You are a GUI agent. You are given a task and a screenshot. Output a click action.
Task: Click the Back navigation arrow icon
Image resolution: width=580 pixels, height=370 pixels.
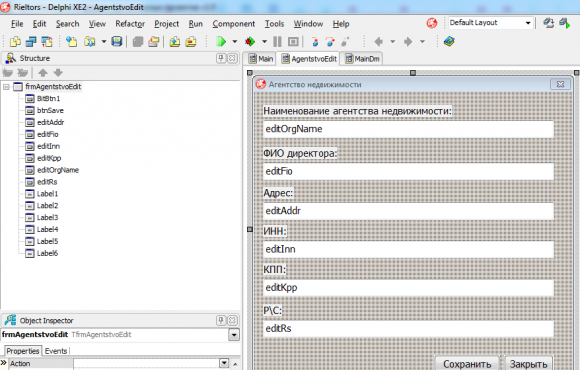pyautogui.click(x=378, y=41)
